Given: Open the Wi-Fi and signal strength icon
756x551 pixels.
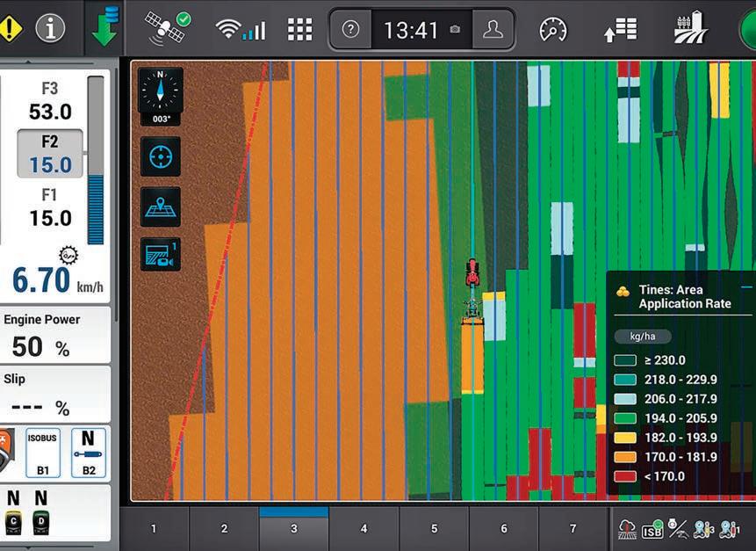Looking at the screenshot, I should pos(240,29).
